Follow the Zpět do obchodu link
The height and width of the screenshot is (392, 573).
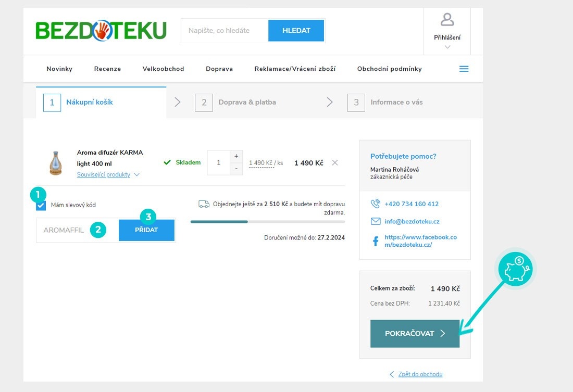coord(420,374)
